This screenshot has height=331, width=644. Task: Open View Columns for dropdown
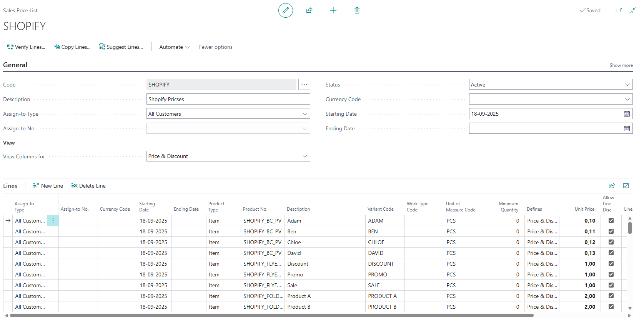[305, 156]
